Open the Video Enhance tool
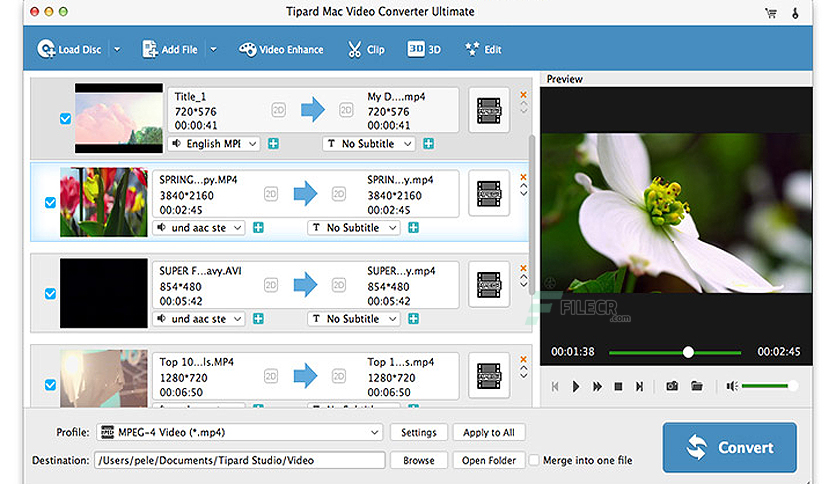Image resolution: width=836 pixels, height=484 pixels. 281,50
